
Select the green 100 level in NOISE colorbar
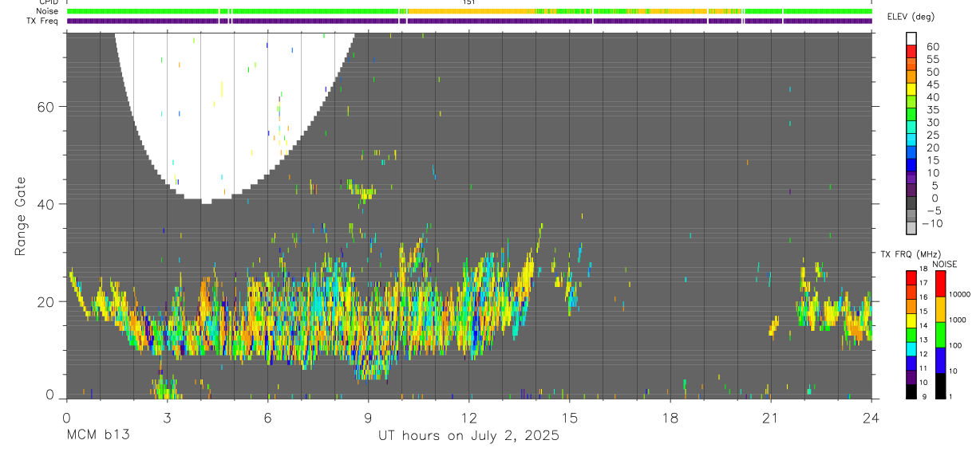[940, 334]
